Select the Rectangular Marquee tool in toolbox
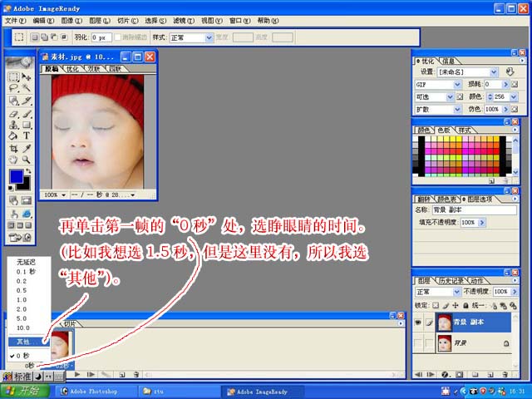The width and height of the screenshot is (532, 399). tap(13, 76)
